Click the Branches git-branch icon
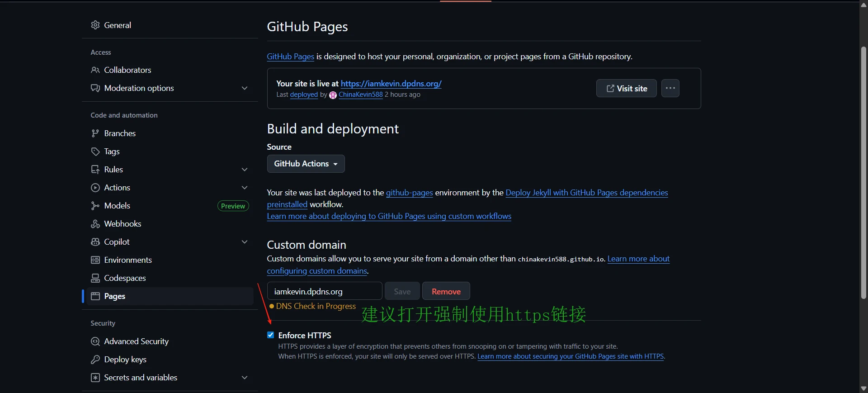868x393 pixels. pos(95,133)
